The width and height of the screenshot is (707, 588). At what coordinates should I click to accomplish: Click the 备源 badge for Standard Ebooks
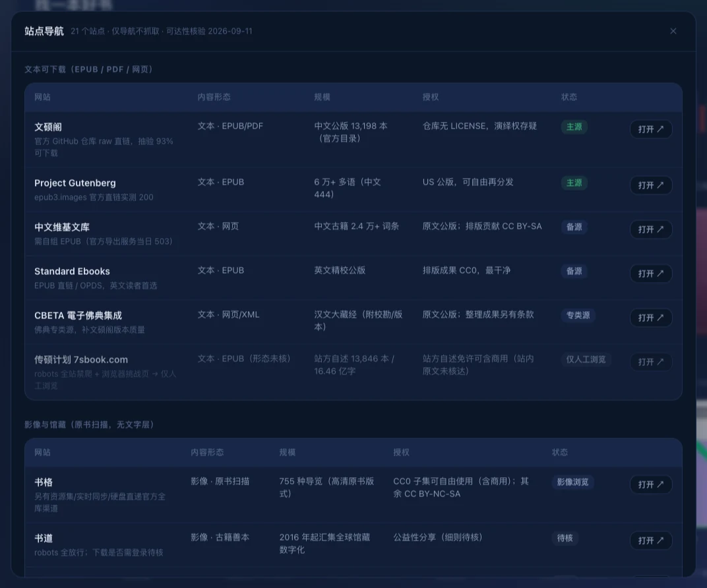click(x=574, y=271)
